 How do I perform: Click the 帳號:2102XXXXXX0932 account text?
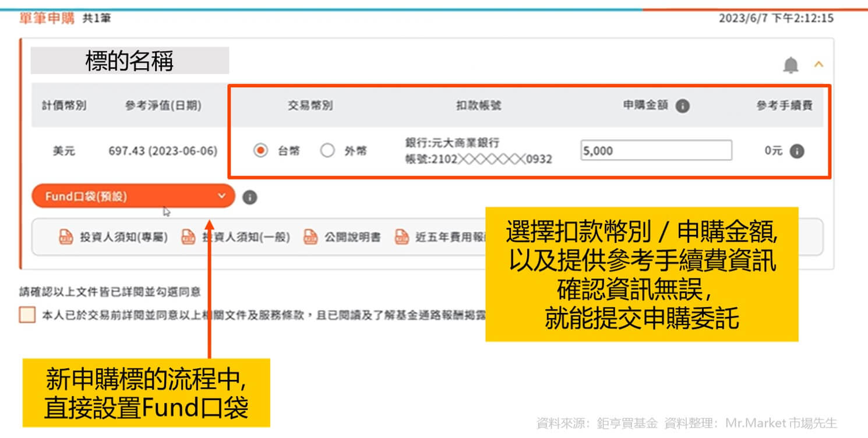479,159
